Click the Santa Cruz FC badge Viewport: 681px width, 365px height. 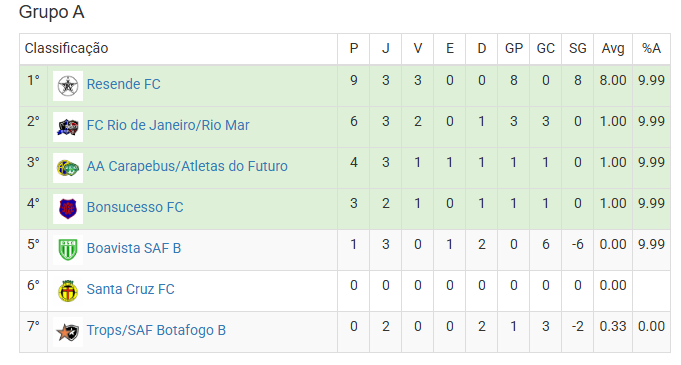click(68, 291)
